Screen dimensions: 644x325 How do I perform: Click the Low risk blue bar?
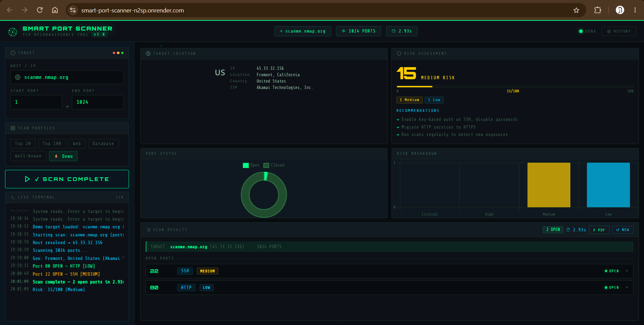[x=608, y=185]
